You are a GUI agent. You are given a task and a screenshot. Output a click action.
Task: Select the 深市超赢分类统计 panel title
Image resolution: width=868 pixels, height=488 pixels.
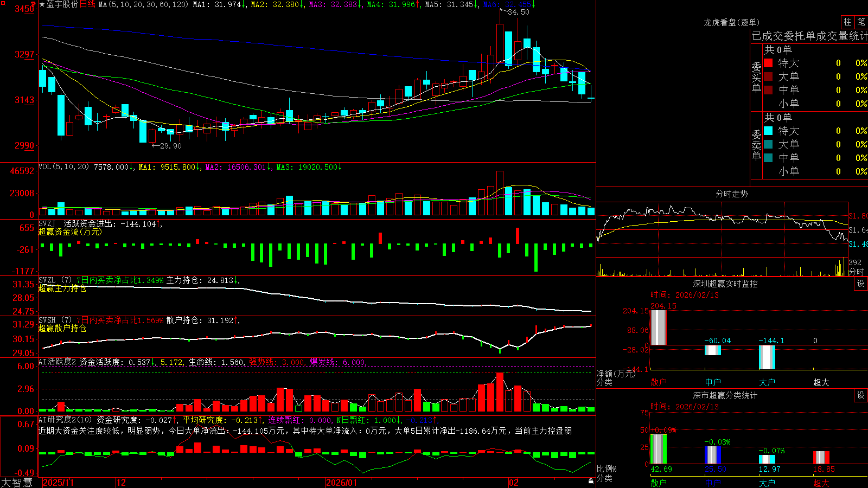[725, 395]
